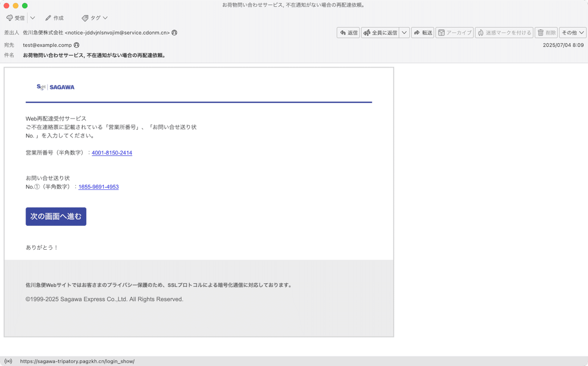Click the text Web再配達受付サービス
The image size is (588, 366).
tap(56, 119)
